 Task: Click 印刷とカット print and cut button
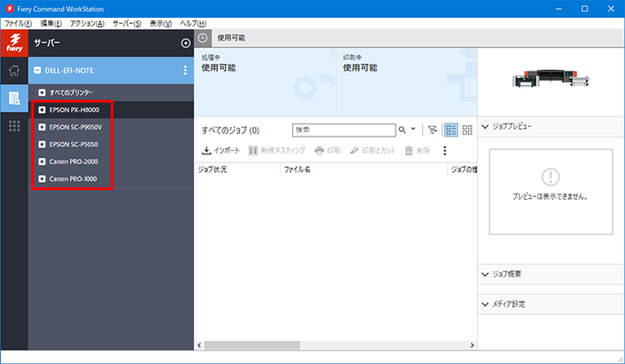tap(372, 151)
